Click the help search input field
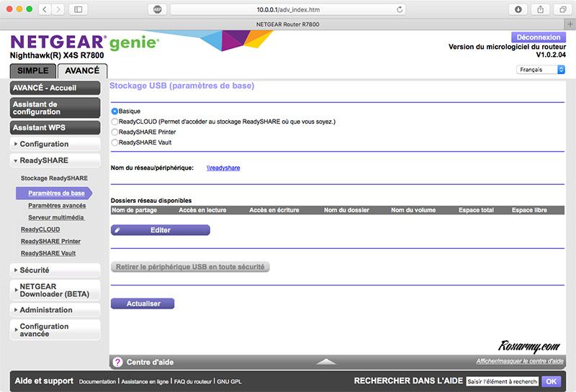The width and height of the screenshot is (576, 392). pos(502,381)
